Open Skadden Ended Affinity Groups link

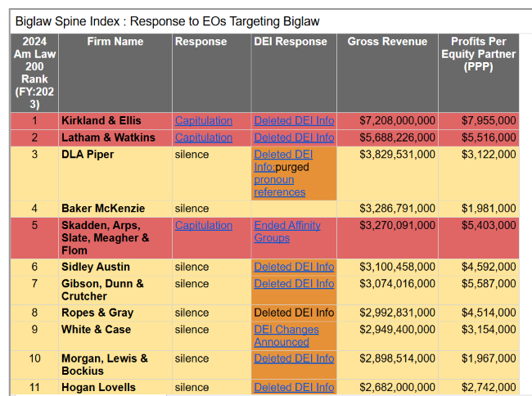287,232
